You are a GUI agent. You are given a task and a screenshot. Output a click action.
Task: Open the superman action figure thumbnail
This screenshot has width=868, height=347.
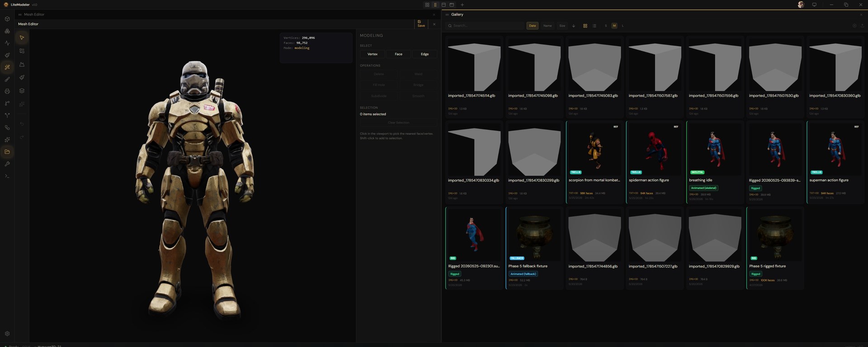tap(835, 149)
